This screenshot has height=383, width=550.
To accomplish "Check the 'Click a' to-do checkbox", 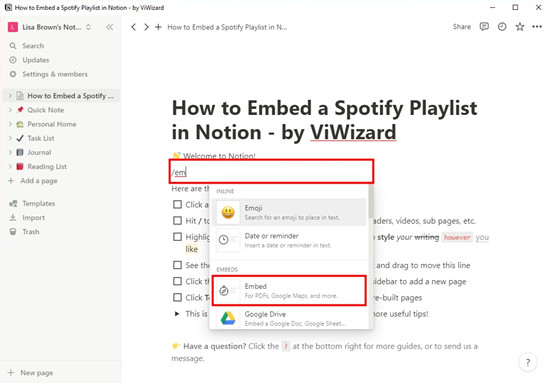I will point(177,204).
